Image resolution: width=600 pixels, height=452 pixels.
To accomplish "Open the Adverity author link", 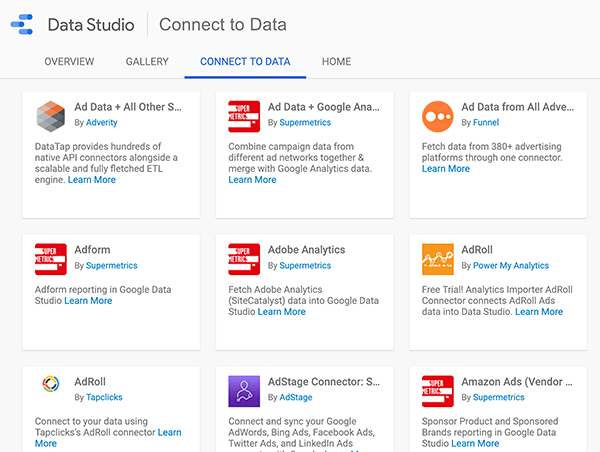I will point(101,122).
